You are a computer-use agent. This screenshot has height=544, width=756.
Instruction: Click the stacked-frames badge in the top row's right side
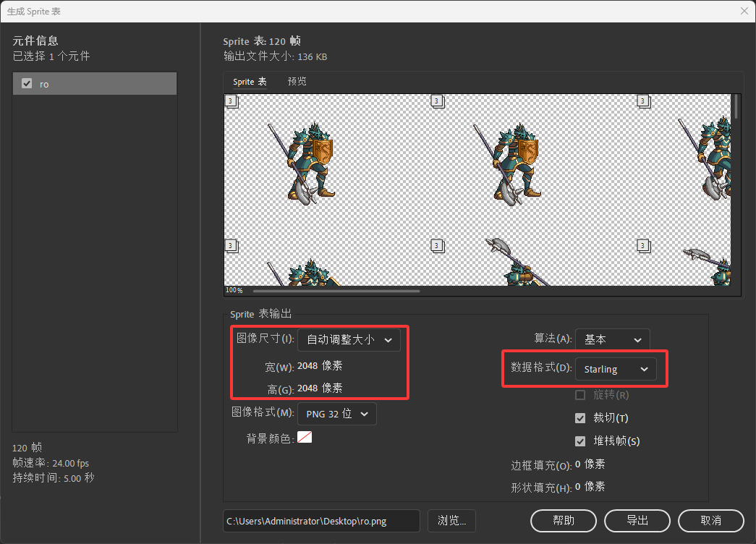click(641, 101)
